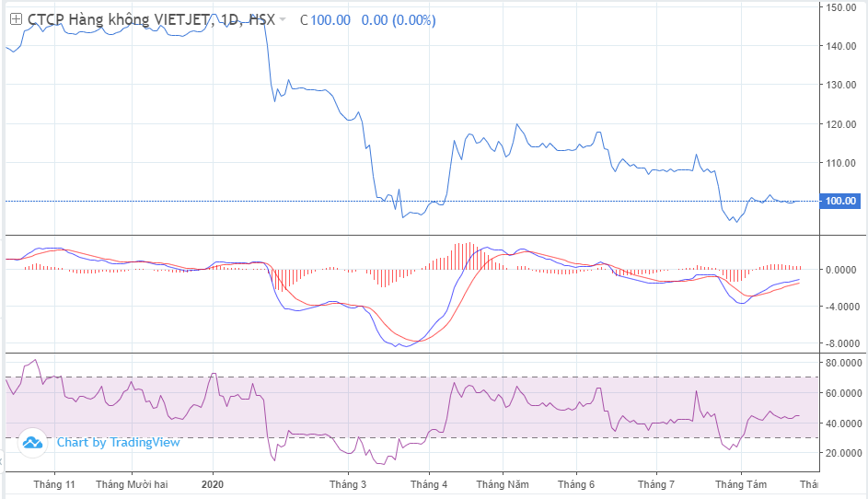Click the MACD -4.0000 axis label
Viewport: 868px width, 499px height.
click(x=842, y=307)
